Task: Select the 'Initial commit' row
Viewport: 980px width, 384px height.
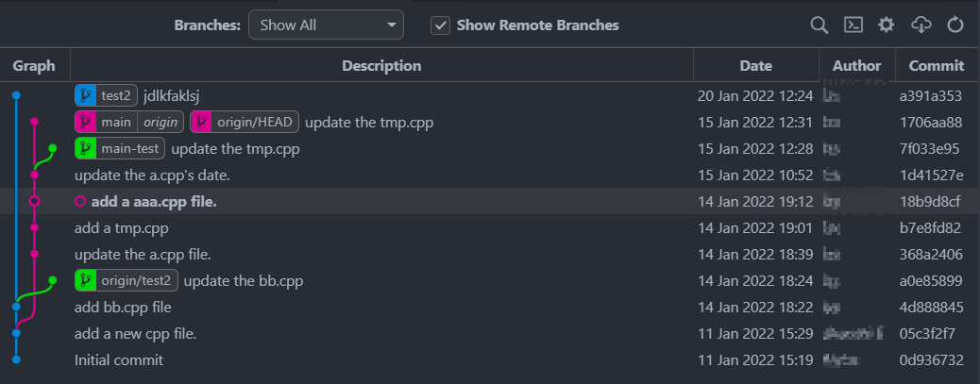Action: pyautogui.click(x=119, y=359)
